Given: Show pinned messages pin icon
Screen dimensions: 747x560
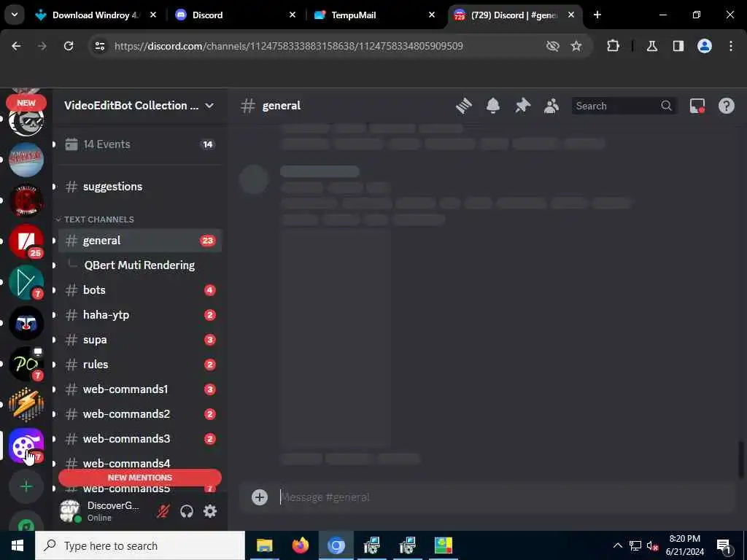Looking at the screenshot, I should [x=522, y=106].
